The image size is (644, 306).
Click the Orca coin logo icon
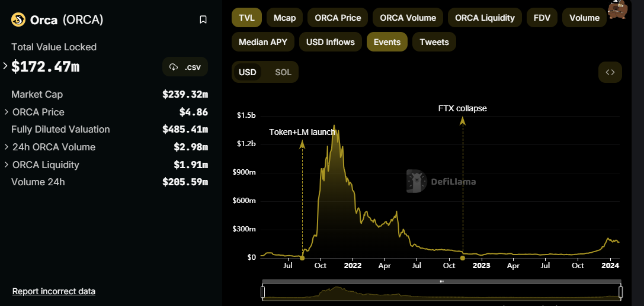18,20
